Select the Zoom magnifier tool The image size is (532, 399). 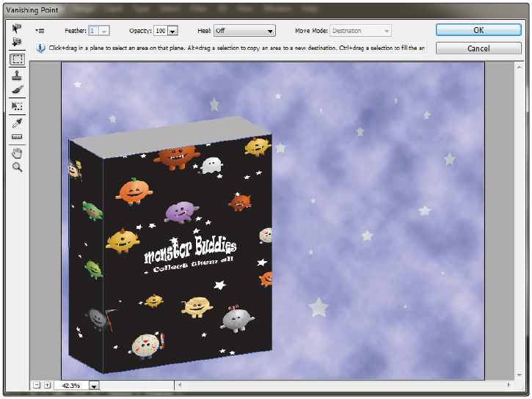(17, 167)
